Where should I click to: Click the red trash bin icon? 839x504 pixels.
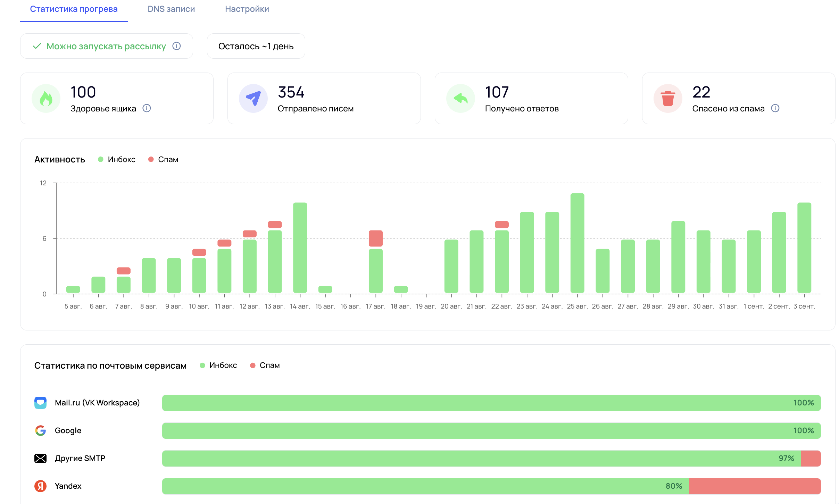[668, 99]
